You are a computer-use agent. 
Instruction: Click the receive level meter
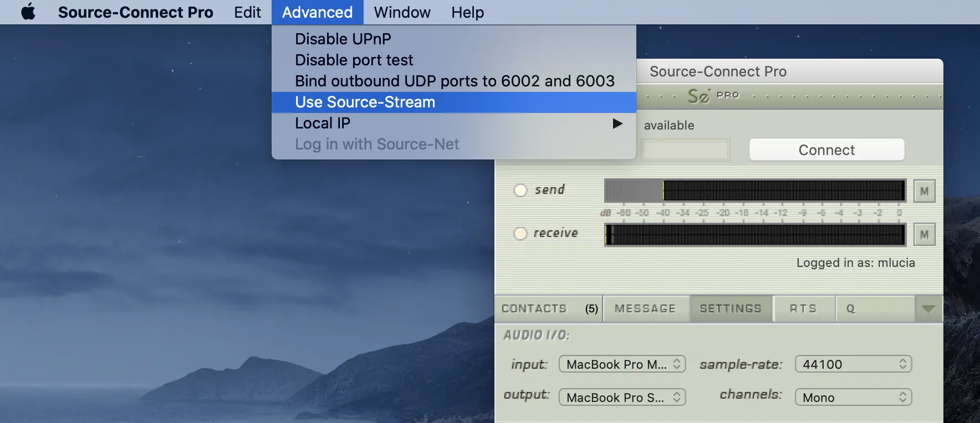755,234
